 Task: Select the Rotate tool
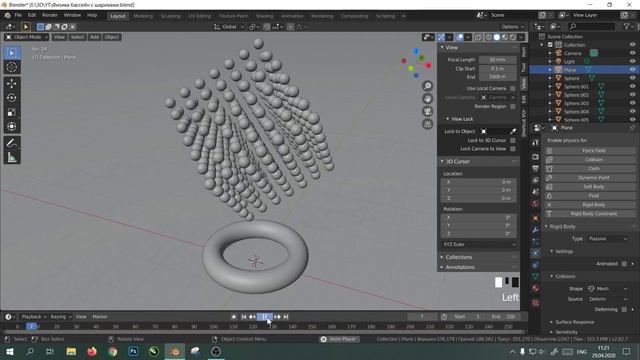[x=12, y=98]
